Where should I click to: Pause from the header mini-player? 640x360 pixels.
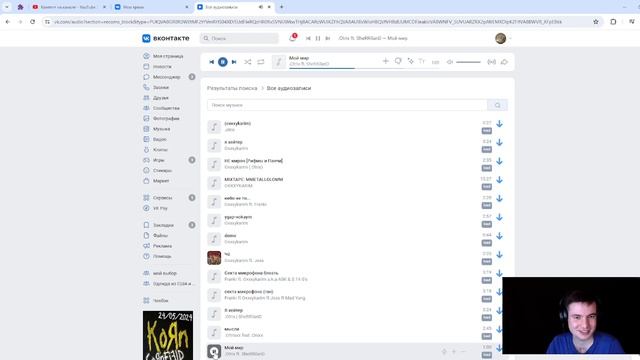(x=318, y=38)
